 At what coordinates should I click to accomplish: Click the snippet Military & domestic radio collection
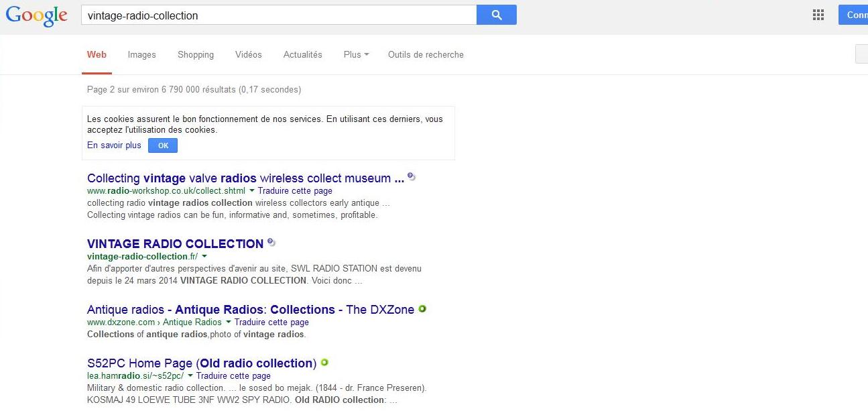coord(257,394)
